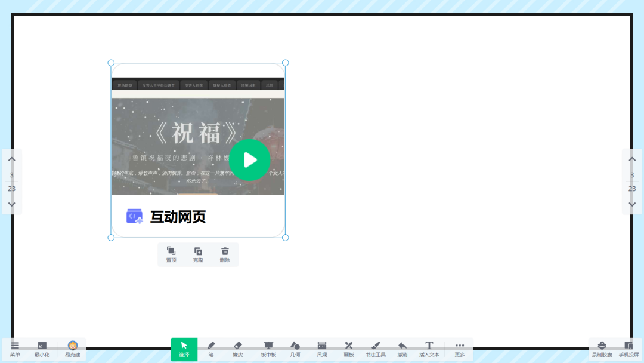Click the top-right resize handle of the card
This screenshot has height=363, width=644.
(x=286, y=63)
